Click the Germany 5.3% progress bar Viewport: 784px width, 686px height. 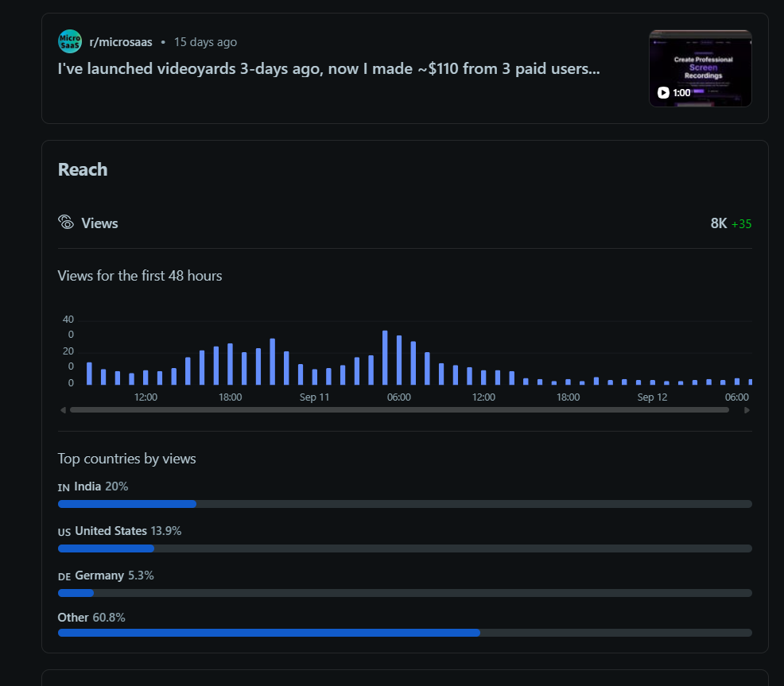tap(405, 593)
